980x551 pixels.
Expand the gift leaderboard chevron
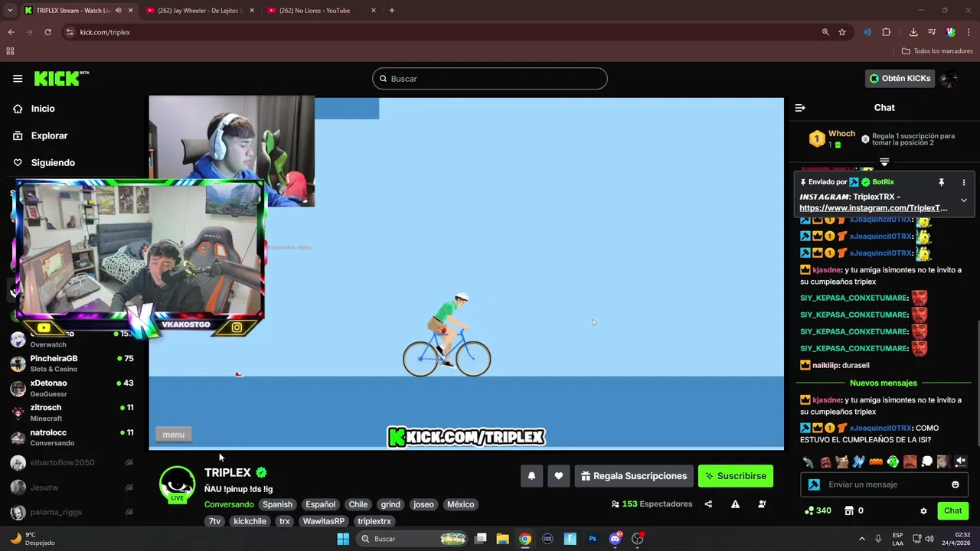(x=884, y=161)
